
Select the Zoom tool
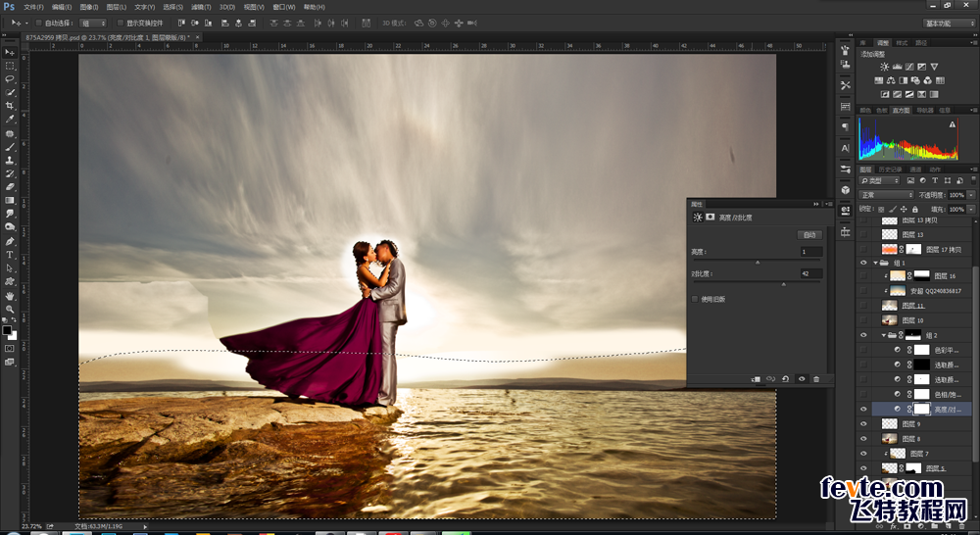point(10,309)
